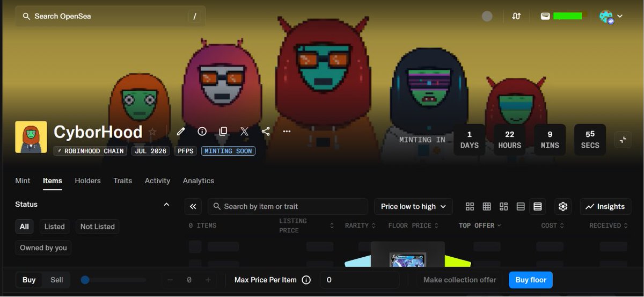Select the All status filter
The height and width of the screenshot is (297, 644).
coord(24,227)
